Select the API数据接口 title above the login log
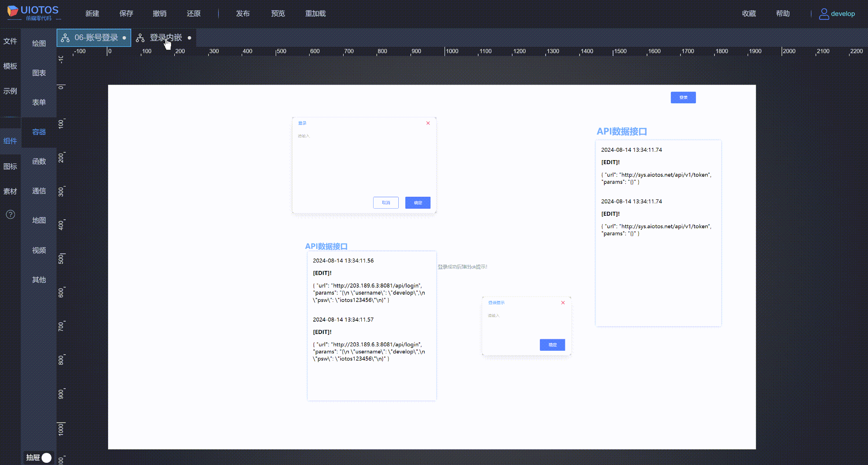868x465 pixels. 326,246
